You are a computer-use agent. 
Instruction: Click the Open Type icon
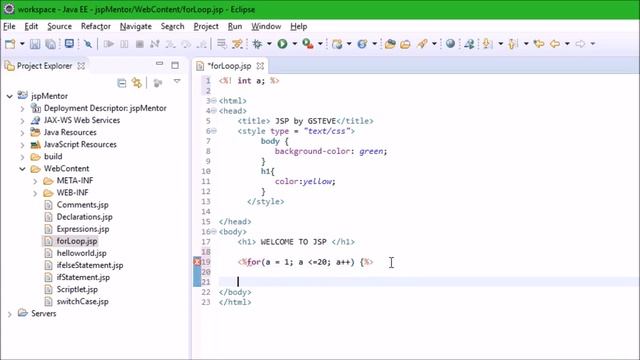click(390, 44)
